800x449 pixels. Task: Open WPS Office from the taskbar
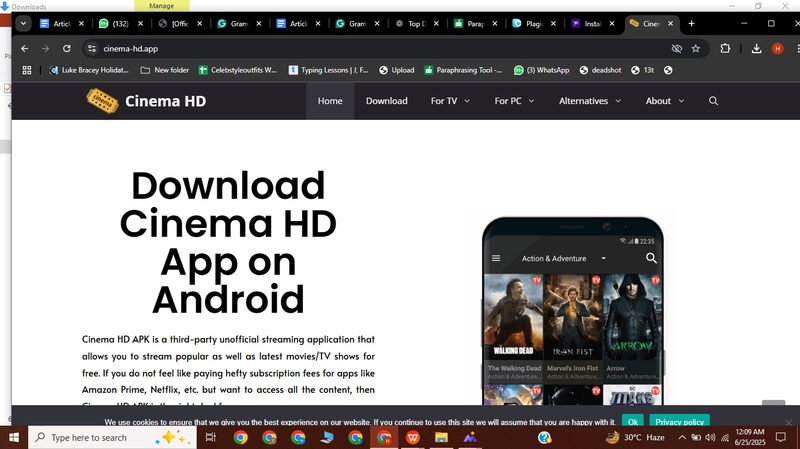(x=413, y=438)
